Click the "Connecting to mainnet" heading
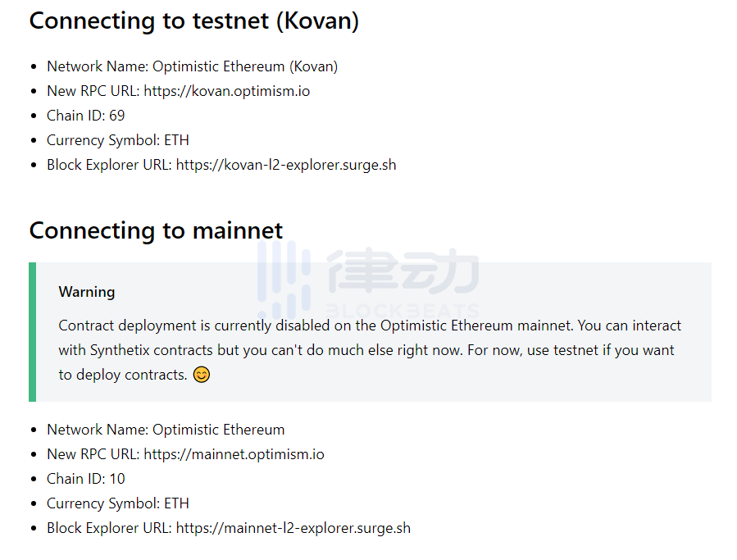The image size is (737, 560). (x=156, y=230)
